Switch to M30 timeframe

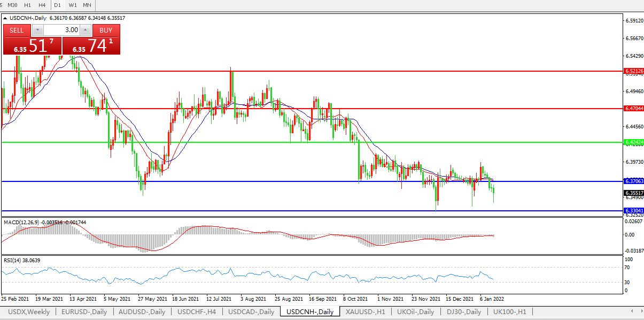point(12,5)
